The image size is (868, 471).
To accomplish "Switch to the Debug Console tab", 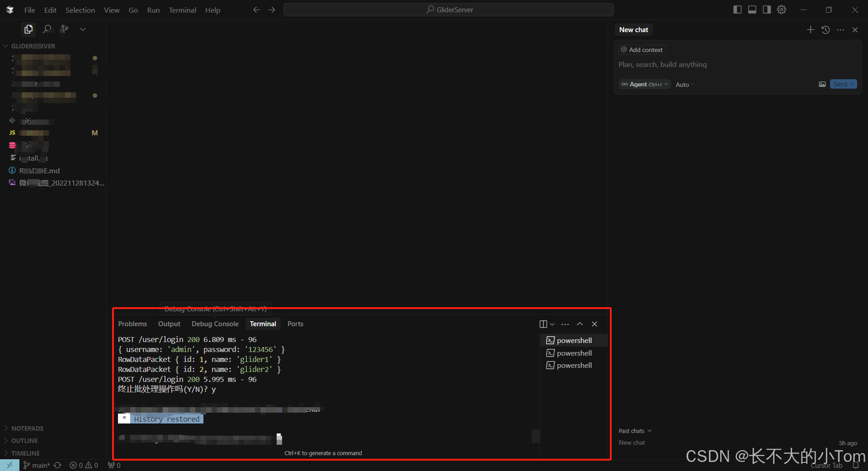I will [x=215, y=324].
